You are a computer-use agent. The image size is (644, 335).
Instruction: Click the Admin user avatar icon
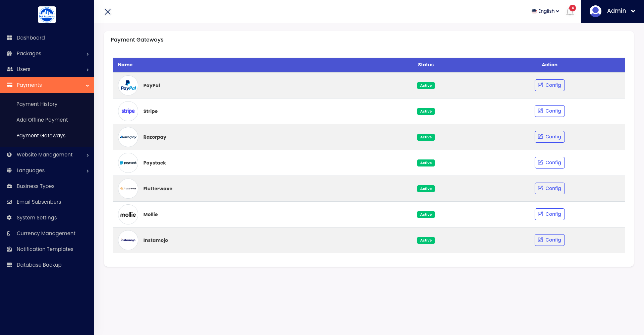pyautogui.click(x=595, y=11)
